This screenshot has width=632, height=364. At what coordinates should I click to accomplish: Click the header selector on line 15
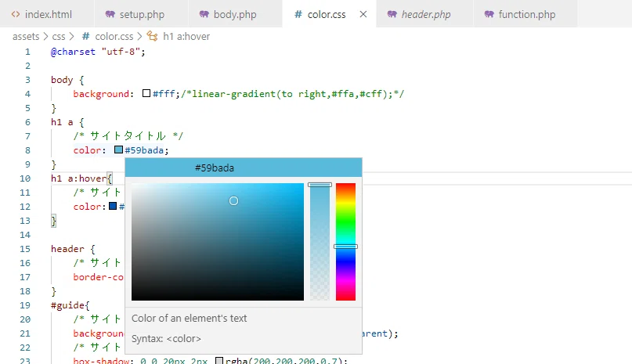(x=67, y=249)
